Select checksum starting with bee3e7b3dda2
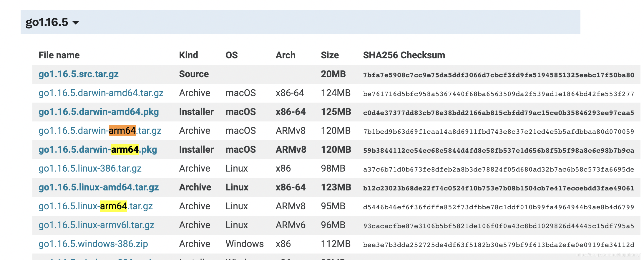 pos(499,245)
